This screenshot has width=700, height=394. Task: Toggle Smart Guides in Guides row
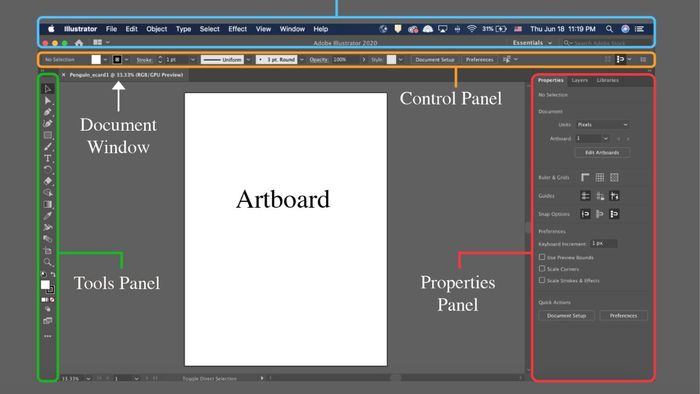point(614,196)
